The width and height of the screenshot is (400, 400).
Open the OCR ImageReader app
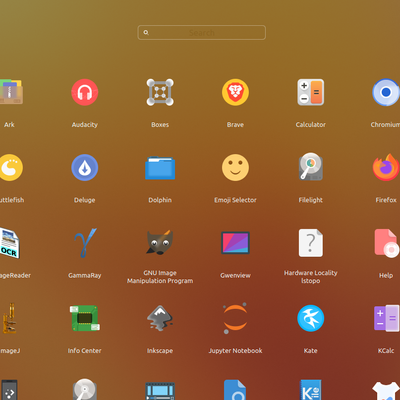pyautogui.click(x=10, y=243)
